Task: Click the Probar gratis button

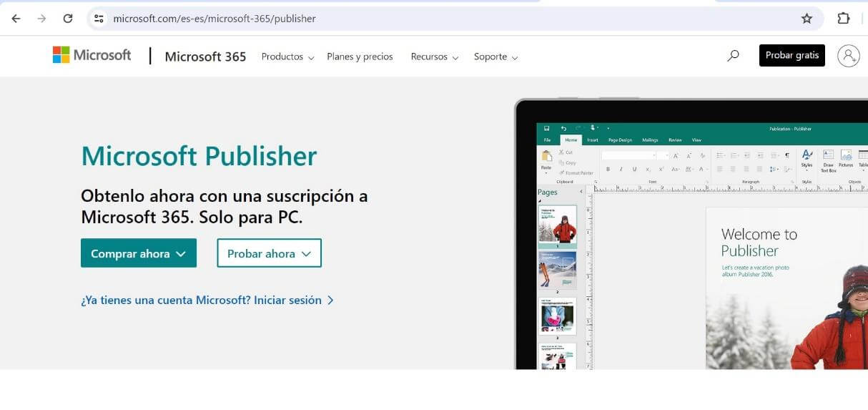Action: 792,55
